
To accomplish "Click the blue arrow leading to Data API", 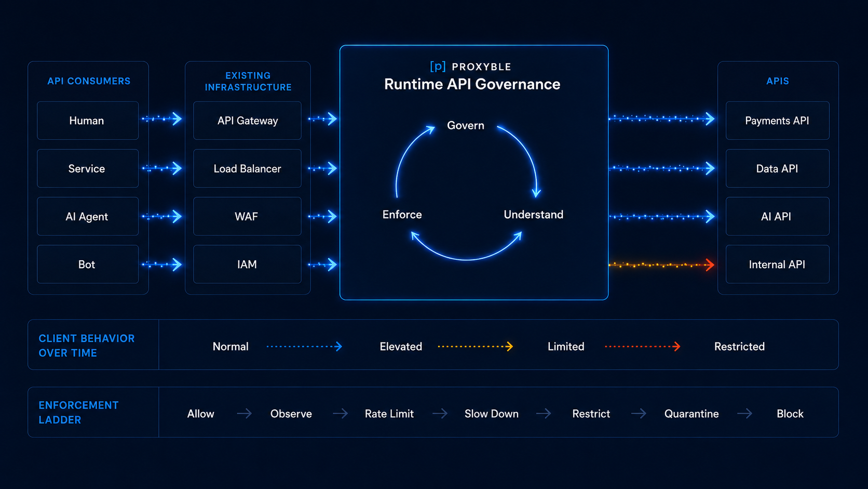I will 661,168.
